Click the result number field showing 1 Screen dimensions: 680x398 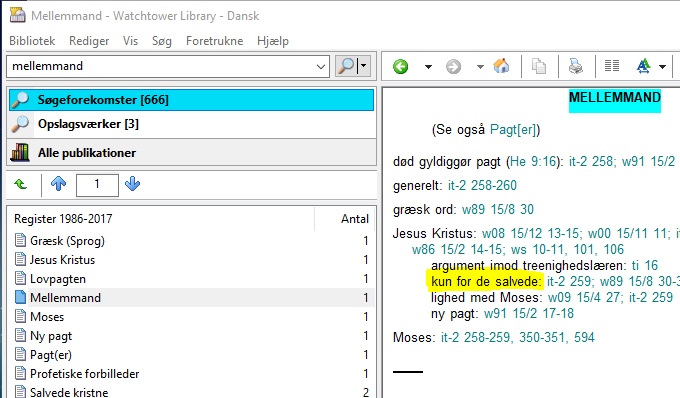(x=97, y=185)
